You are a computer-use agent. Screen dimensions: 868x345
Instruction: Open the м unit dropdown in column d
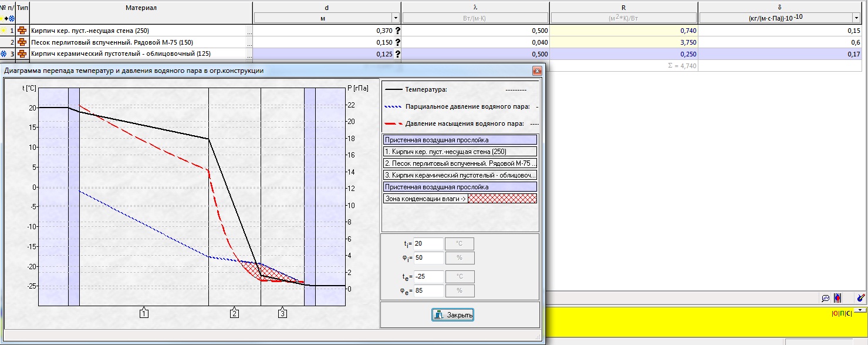396,16
